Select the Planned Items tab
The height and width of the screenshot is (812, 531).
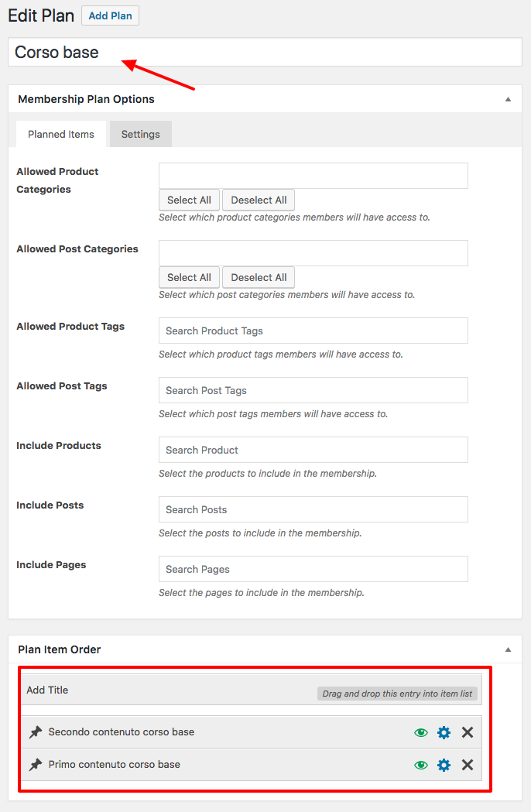[x=61, y=134]
